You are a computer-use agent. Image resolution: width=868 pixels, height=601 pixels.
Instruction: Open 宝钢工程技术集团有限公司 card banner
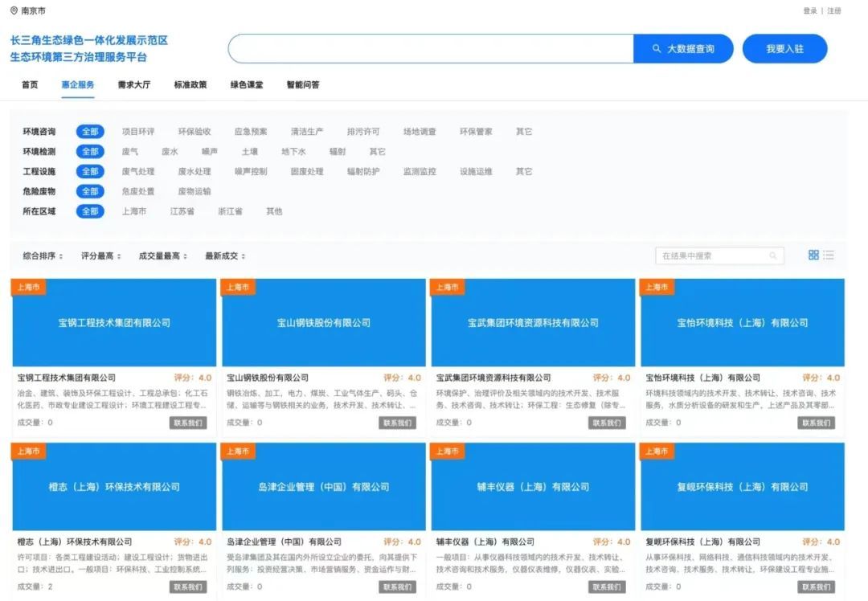pos(114,323)
